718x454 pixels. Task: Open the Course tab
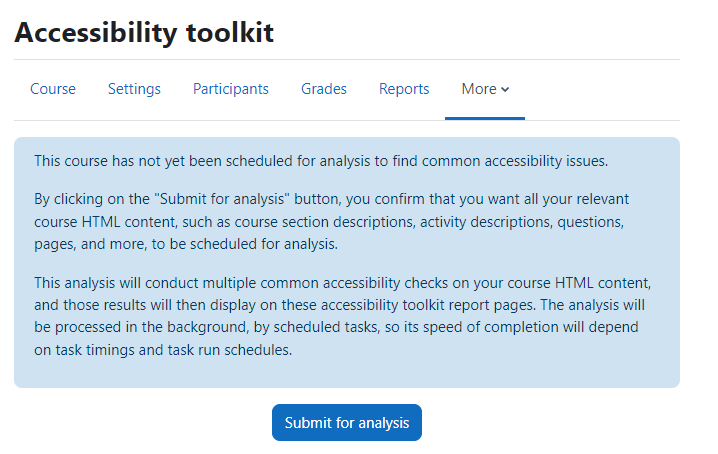click(x=53, y=88)
